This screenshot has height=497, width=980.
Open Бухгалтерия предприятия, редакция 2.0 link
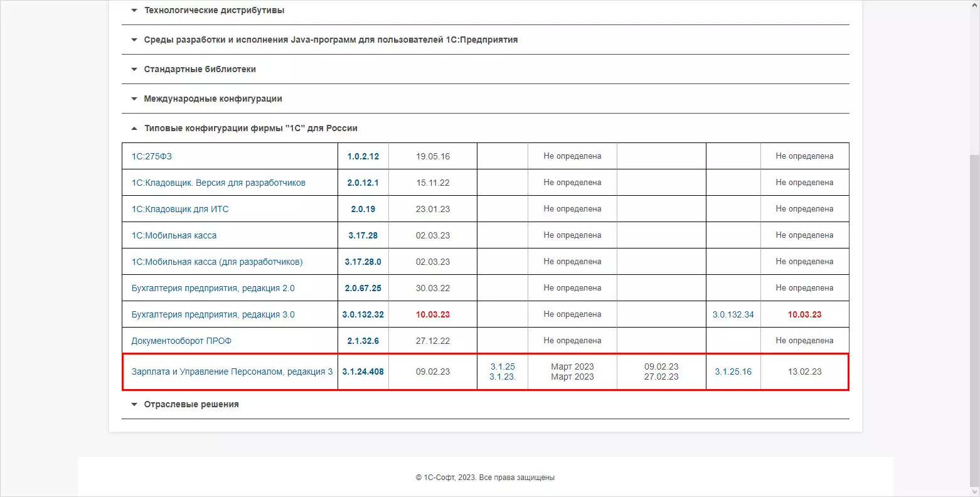click(213, 288)
